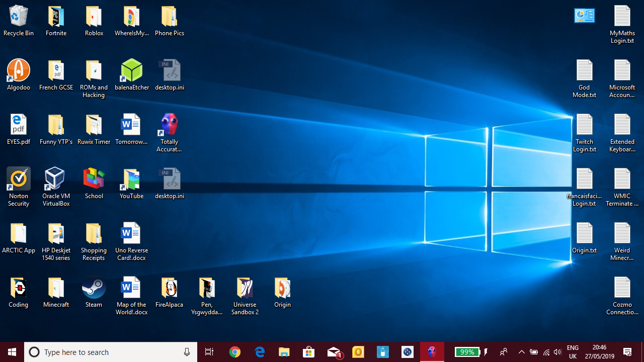Select the WMIC Terminate ... text file
The image size is (644, 362).
(622, 188)
